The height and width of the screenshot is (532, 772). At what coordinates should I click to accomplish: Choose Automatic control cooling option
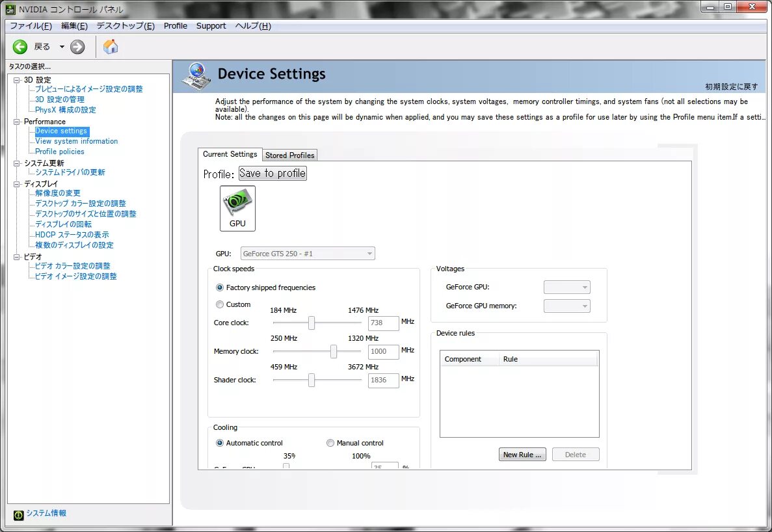(220, 443)
